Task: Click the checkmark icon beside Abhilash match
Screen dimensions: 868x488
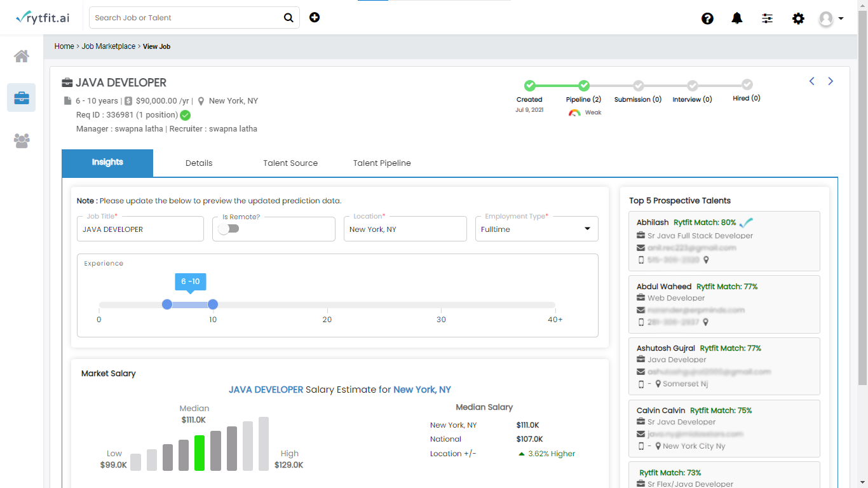Action: [x=747, y=222]
